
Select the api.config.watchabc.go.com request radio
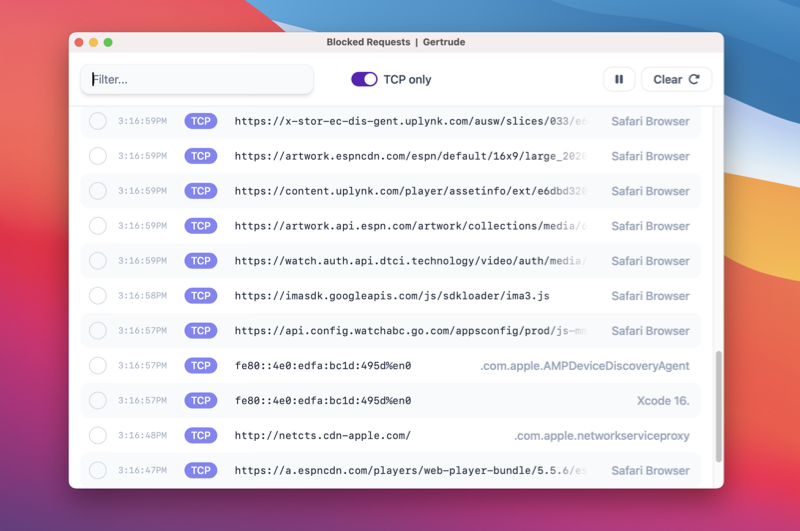98,331
